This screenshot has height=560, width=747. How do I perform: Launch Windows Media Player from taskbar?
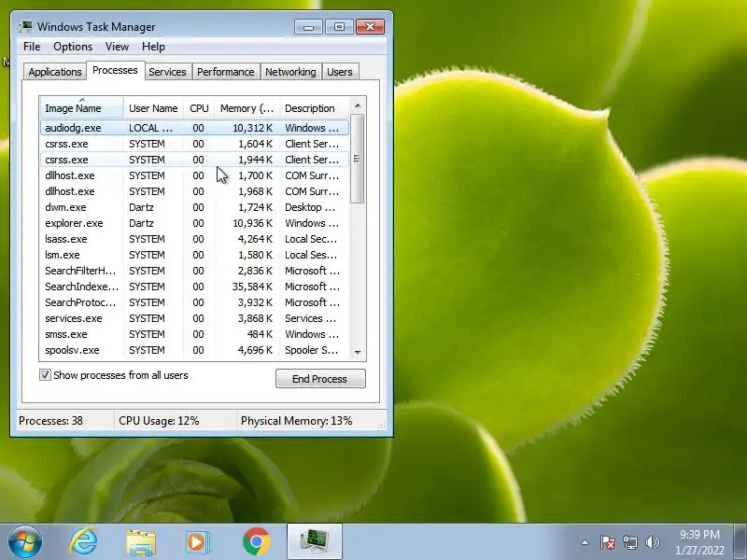coord(197,542)
